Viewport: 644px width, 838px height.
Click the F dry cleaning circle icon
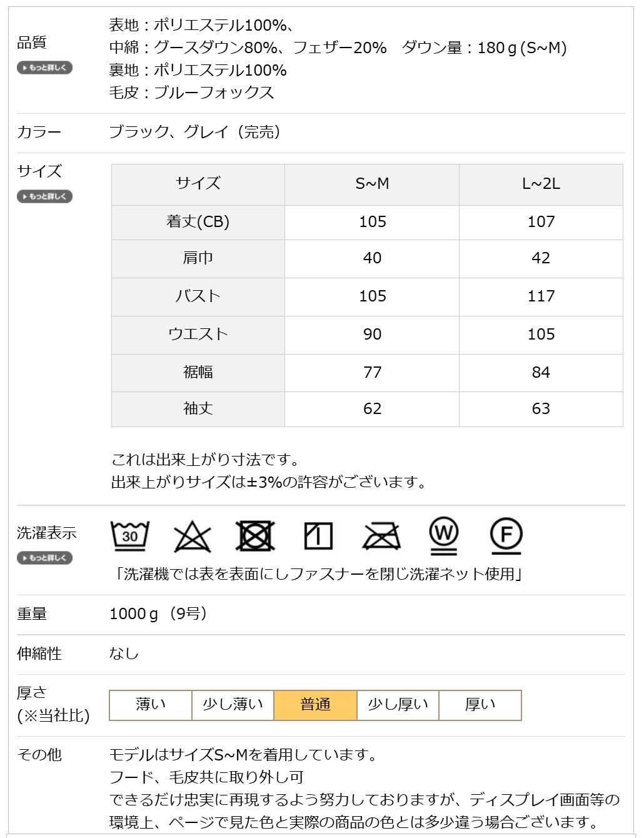click(x=506, y=536)
